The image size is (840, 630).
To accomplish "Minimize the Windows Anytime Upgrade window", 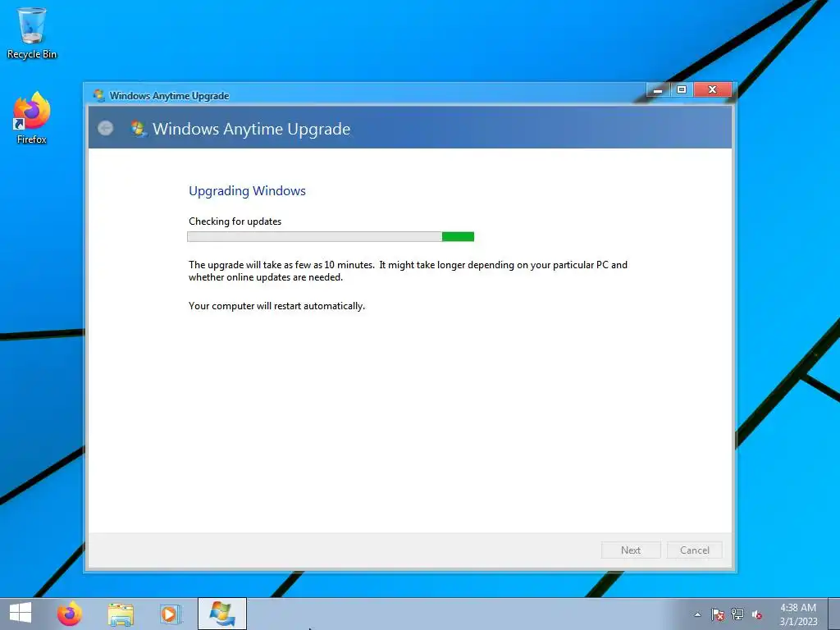I will point(658,89).
